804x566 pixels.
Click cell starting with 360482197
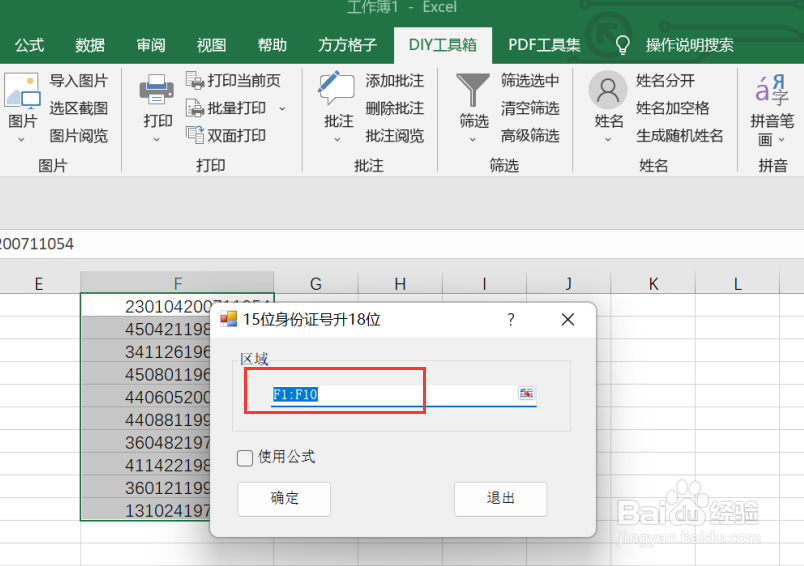pyautogui.click(x=146, y=442)
